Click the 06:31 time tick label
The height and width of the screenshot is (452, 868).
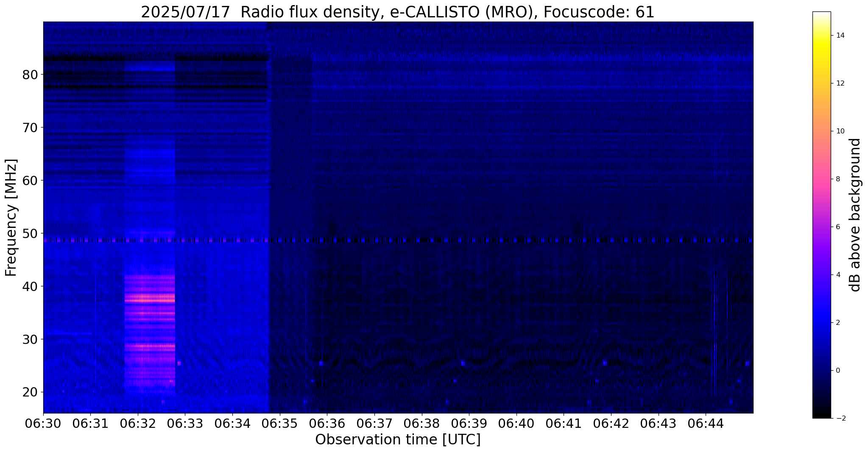click(91, 423)
